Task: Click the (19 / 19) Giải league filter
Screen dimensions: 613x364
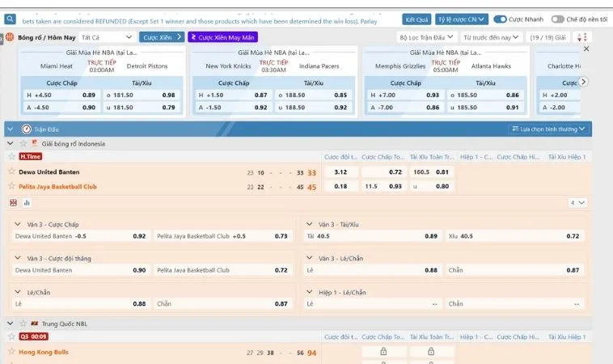Action: [547, 37]
